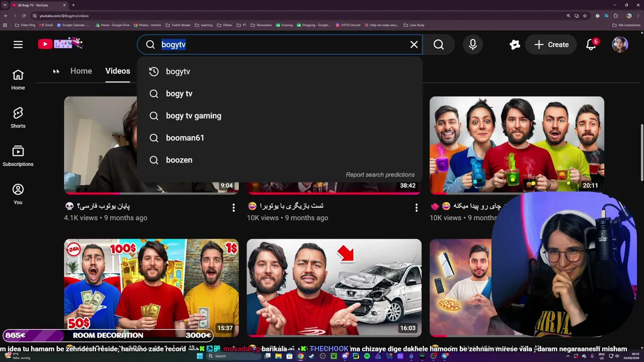
Task: Open Steam from the taskbar
Action: (311, 356)
